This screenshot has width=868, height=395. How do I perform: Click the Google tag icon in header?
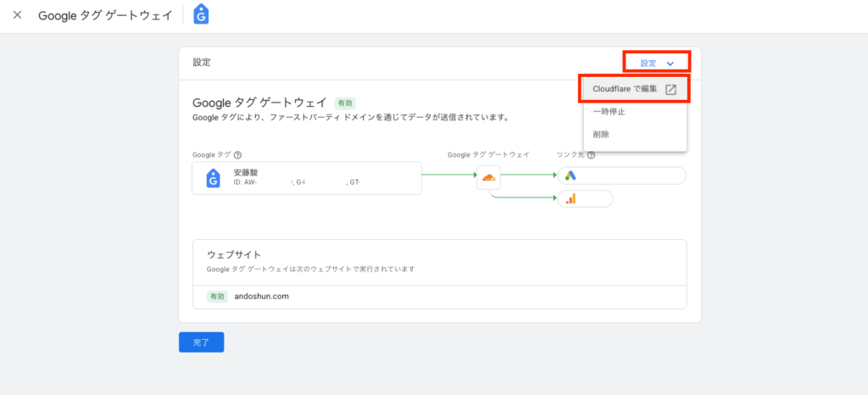(201, 15)
